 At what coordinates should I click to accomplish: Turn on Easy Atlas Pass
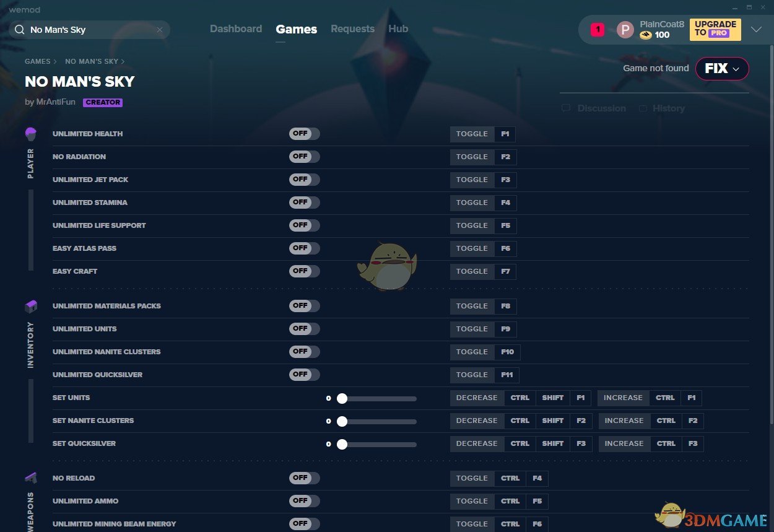[305, 248]
